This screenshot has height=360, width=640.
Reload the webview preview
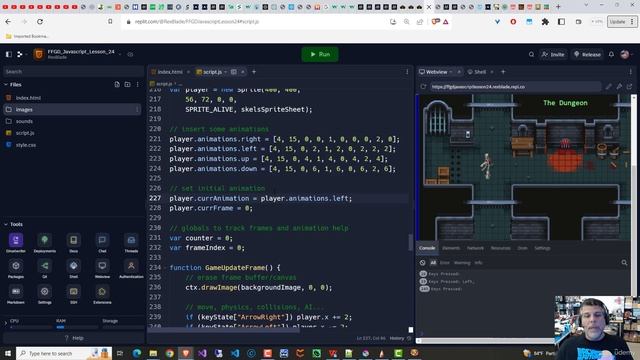coord(423,87)
